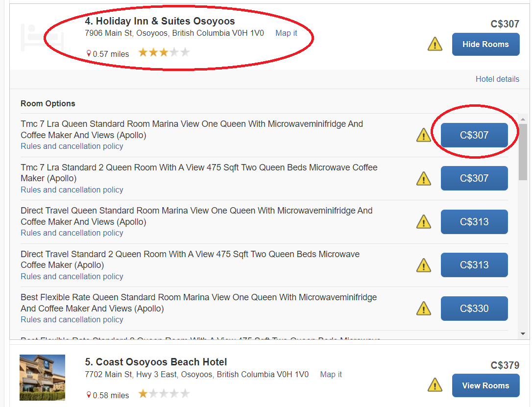Click location pin next to 0.57 miles
This screenshot has width=532, height=407.
tap(89, 53)
